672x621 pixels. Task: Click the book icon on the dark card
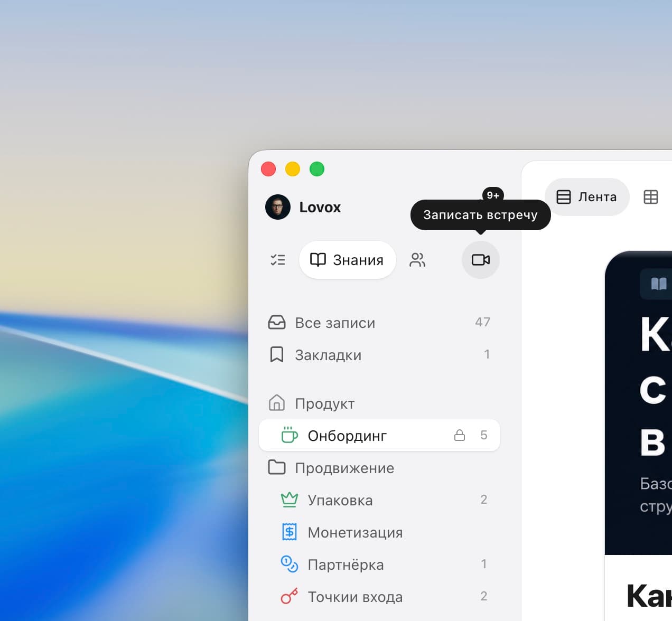point(658,284)
